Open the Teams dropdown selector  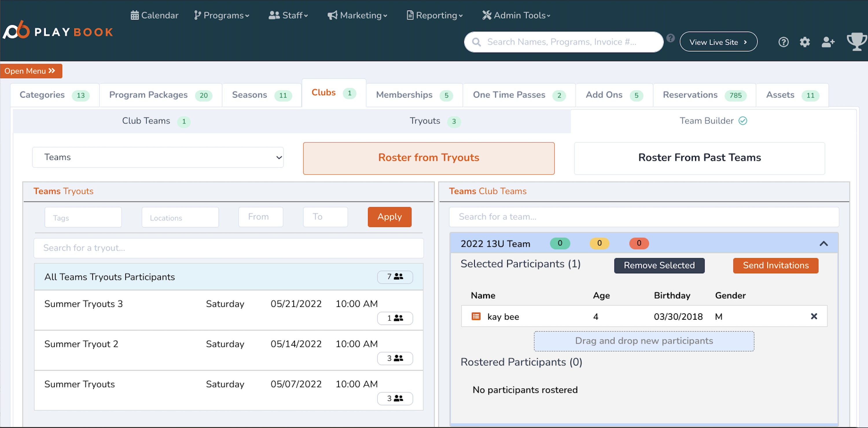click(158, 157)
